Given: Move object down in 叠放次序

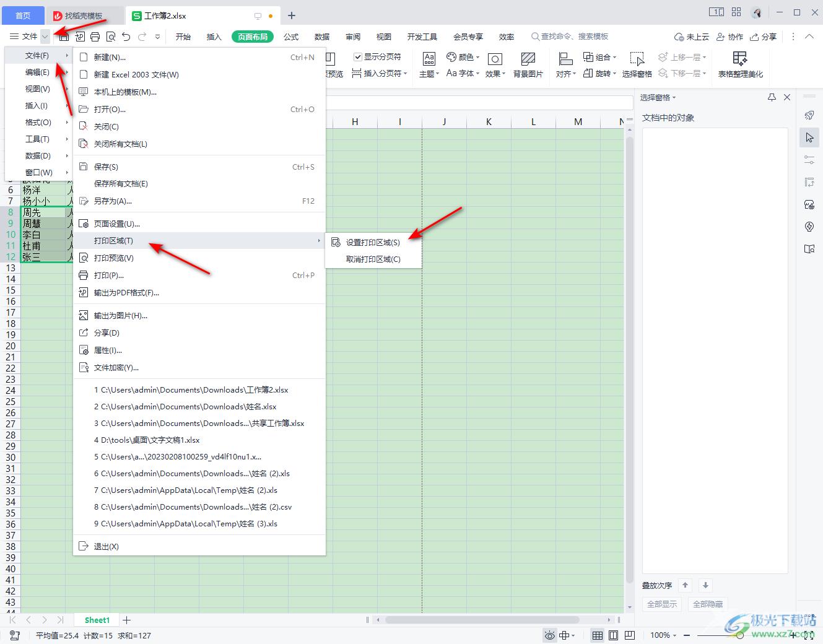Looking at the screenshot, I should click(705, 585).
